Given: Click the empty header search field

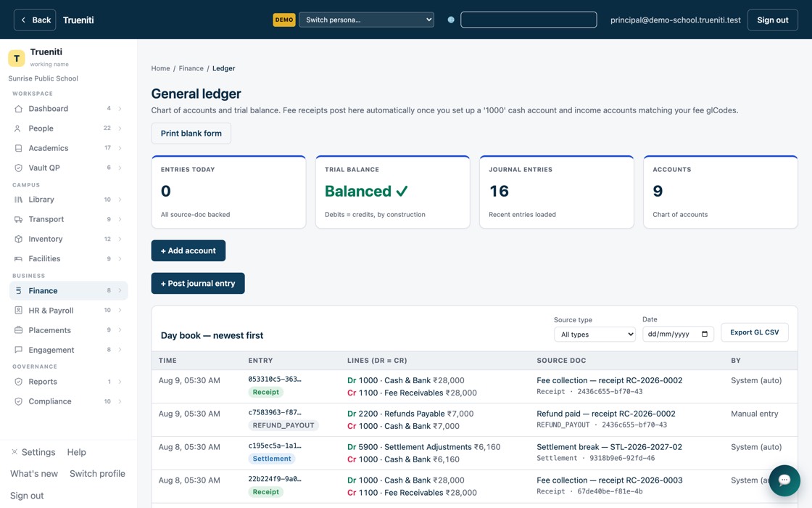Looking at the screenshot, I should coord(529,20).
